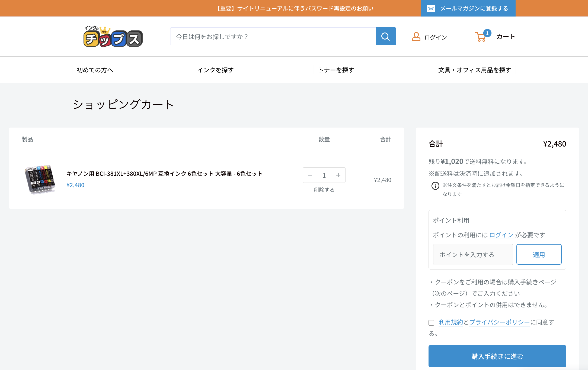Click the mail envelope icon
The width and height of the screenshot is (588, 370).
(x=431, y=9)
